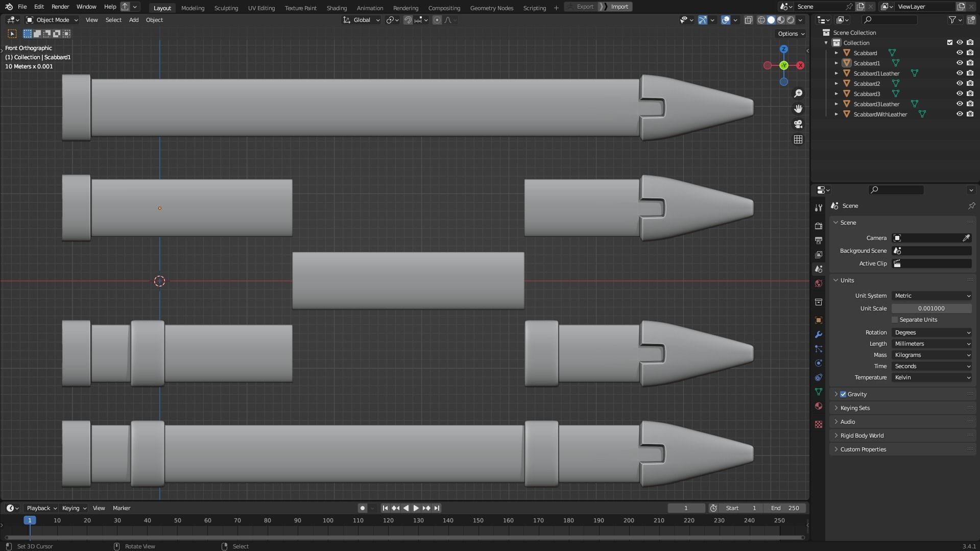Select ScabbardWithLeather in the outliner
This screenshot has height=551, width=980.
(880, 114)
